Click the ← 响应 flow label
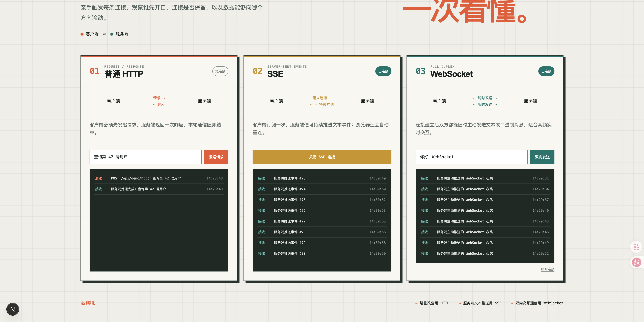The image size is (644, 322). tap(159, 105)
